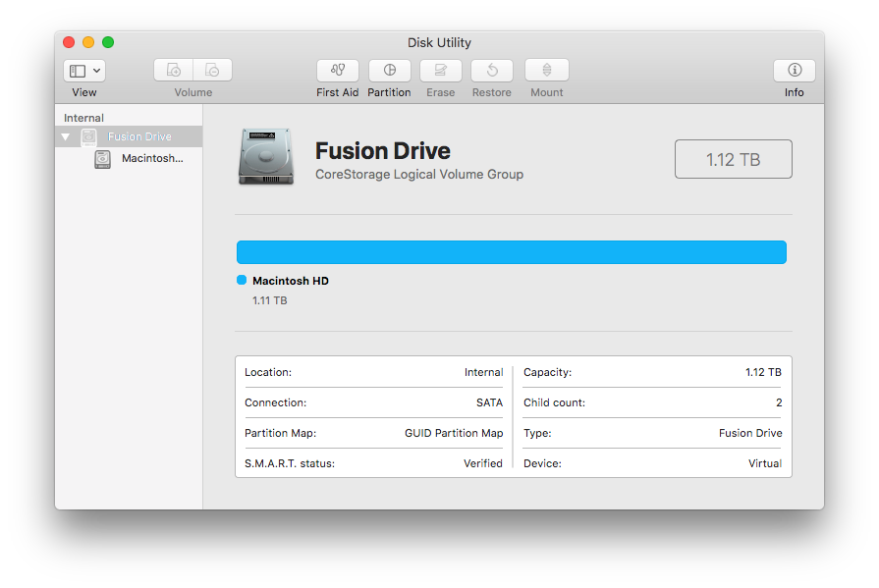Click the Internal sidebar section header

83,118
